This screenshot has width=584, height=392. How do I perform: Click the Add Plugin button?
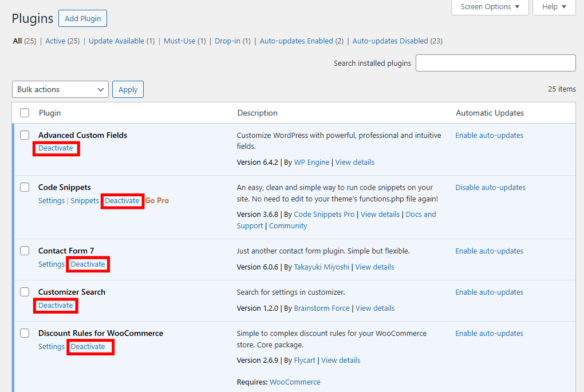82,18
